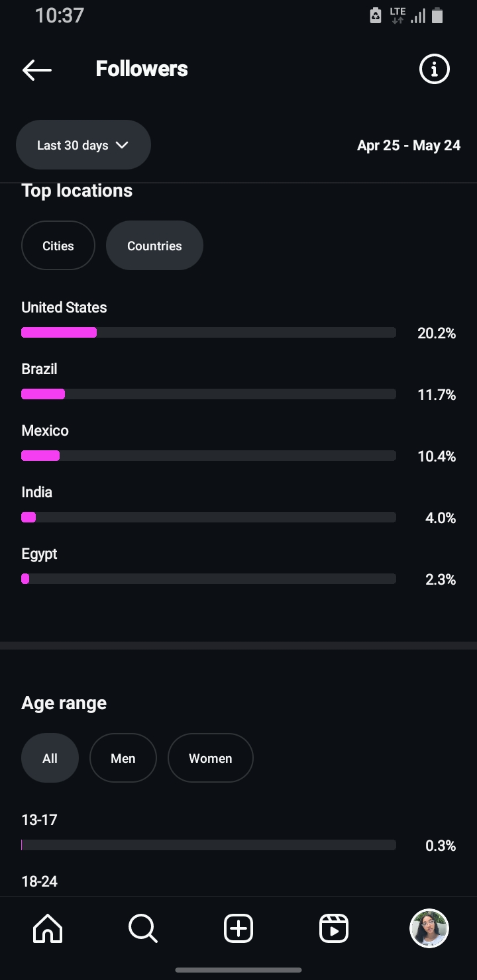The height and width of the screenshot is (980, 477).
Task: Tap the United States percentage bar
Action: 209,332
